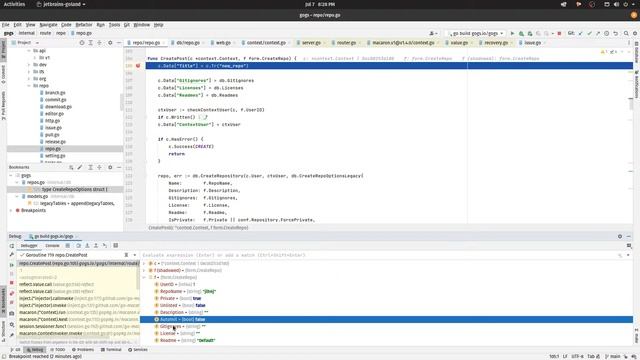Open the Project view mode dropdown

click(x=27, y=43)
